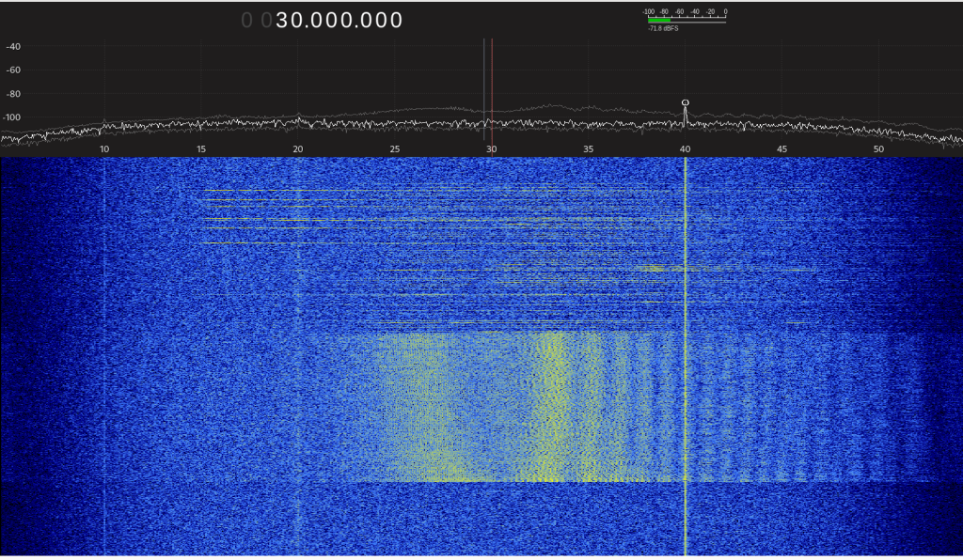This screenshot has height=560, width=963.
Task: Click the 45 frequency axis label
Action: [781, 149]
